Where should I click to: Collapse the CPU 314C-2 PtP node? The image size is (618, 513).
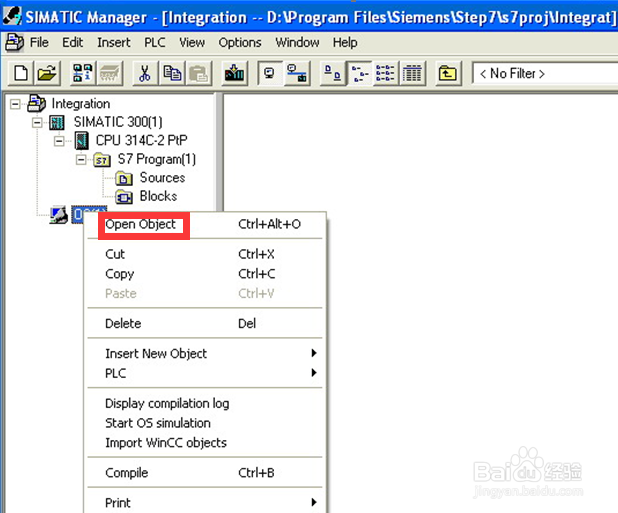coord(59,141)
